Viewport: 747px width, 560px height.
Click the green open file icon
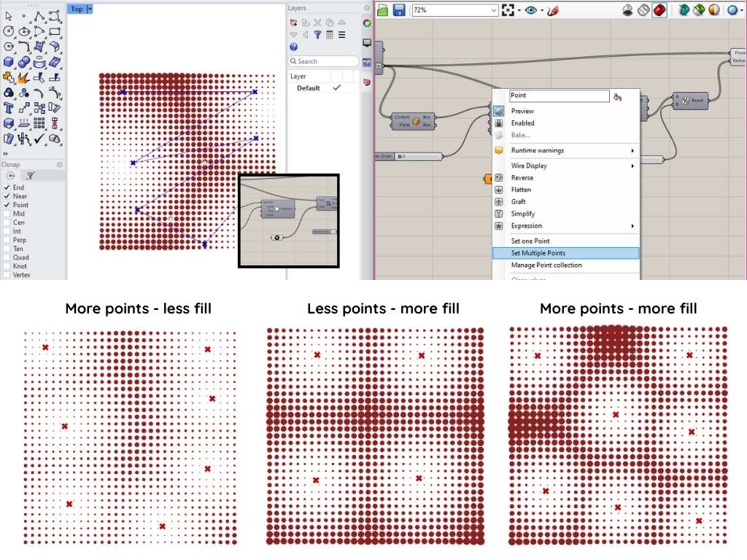tap(382, 10)
